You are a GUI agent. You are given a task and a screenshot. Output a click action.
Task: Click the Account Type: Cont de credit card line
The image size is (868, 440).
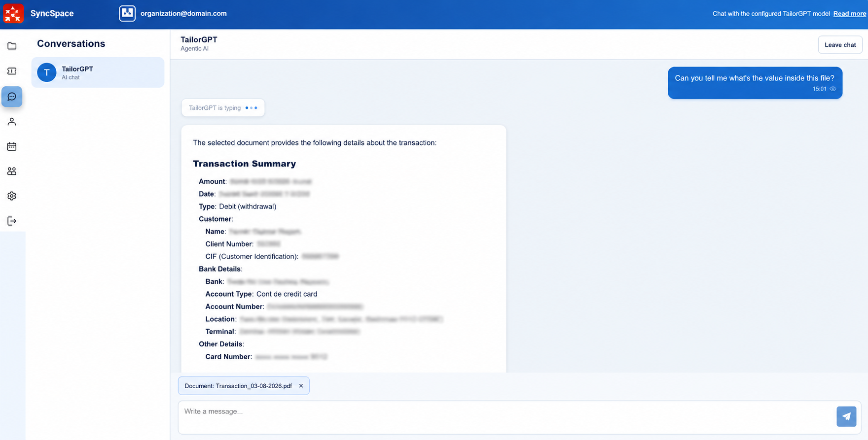point(261,294)
